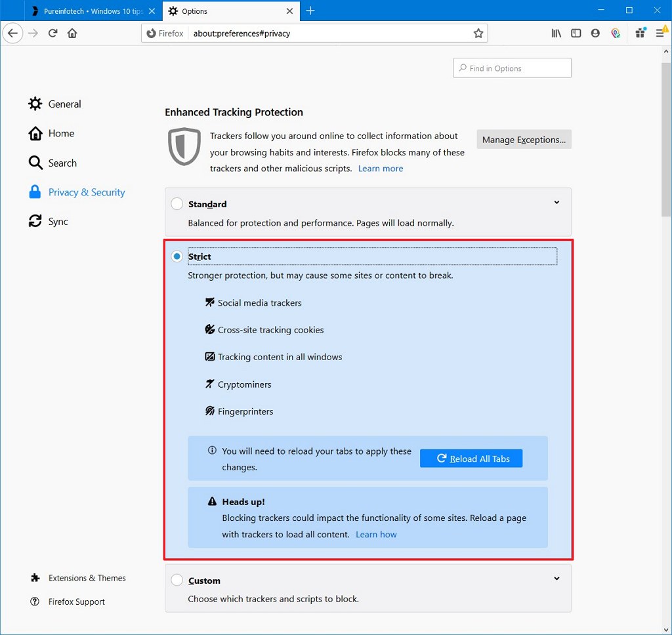Expand the Standard protection details
Viewport: 672px width, 635px height.
[556, 202]
